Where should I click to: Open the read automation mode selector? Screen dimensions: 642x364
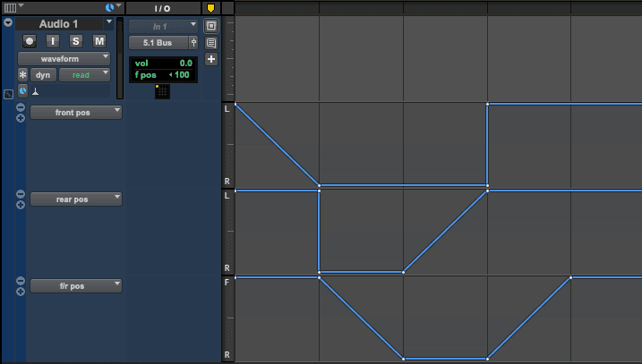[84, 75]
